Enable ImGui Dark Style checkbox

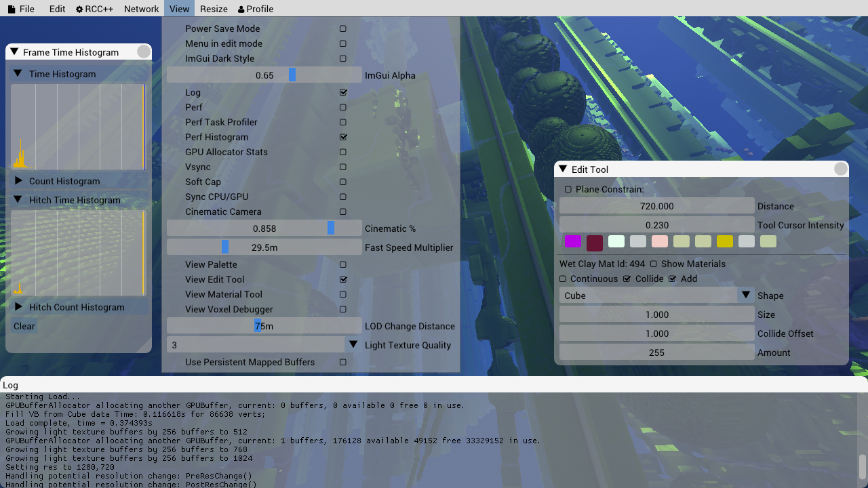click(343, 59)
